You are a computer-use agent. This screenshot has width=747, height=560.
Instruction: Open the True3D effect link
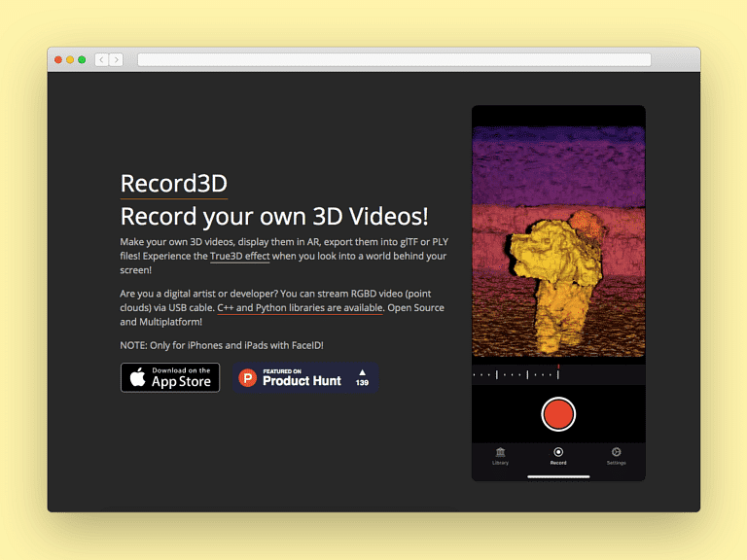[239, 257]
